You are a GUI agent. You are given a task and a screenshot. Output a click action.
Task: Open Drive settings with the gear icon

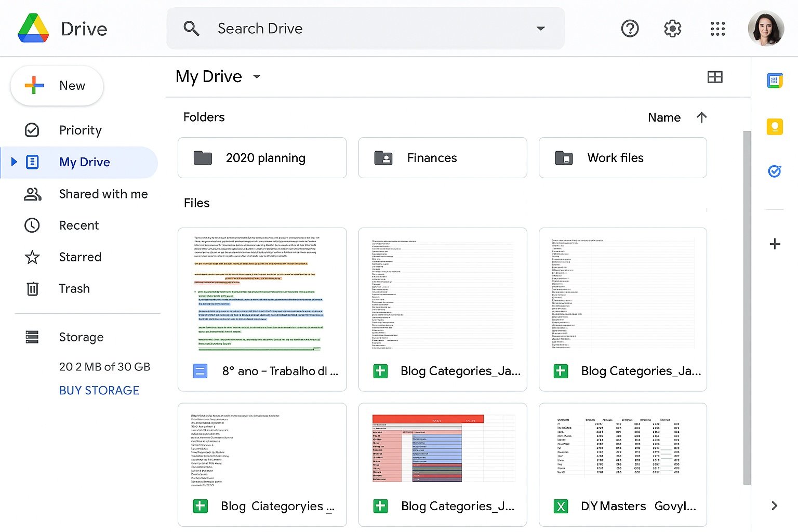(x=672, y=29)
